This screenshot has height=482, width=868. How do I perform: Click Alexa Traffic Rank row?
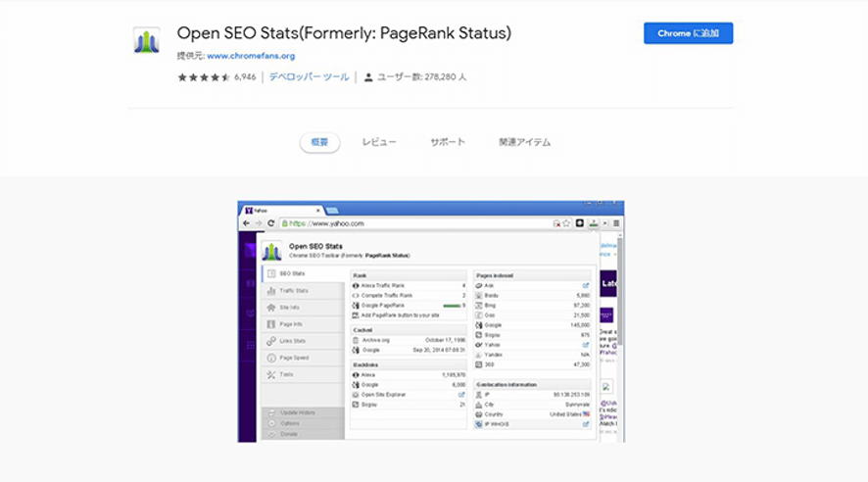pos(409,285)
